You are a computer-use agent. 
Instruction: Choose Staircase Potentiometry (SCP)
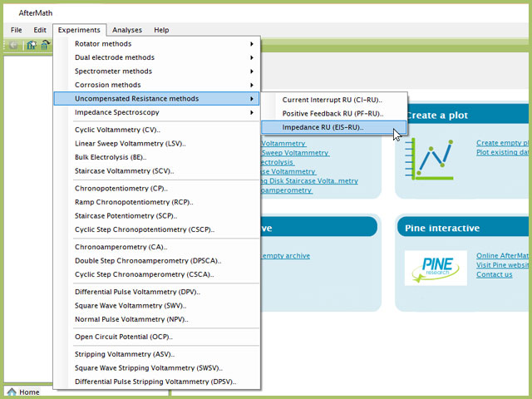157,216
